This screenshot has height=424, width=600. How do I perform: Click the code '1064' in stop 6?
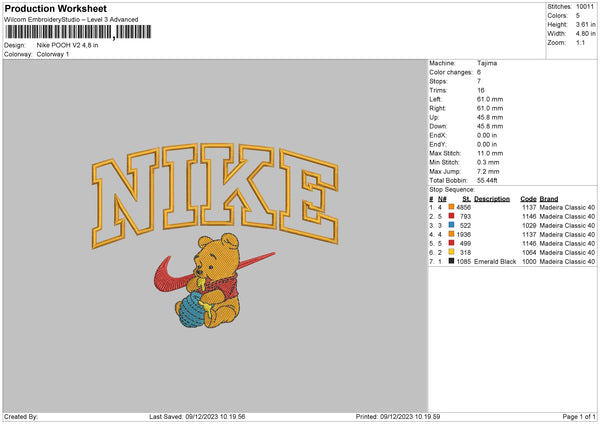click(529, 252)
